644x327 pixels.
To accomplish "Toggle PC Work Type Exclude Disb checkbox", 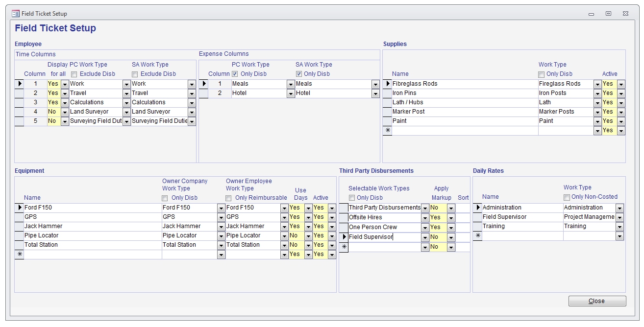I will pyautogui.click(x=74, y=74).
